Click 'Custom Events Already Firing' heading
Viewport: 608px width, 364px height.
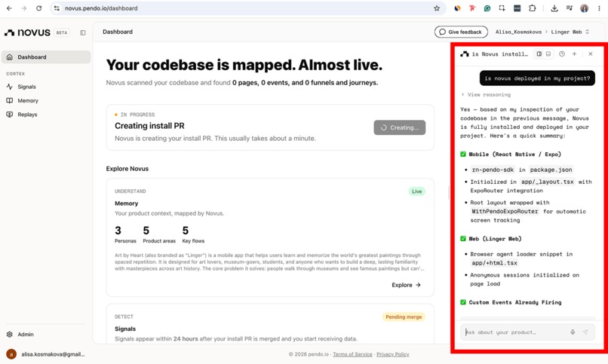click(515, 302)
